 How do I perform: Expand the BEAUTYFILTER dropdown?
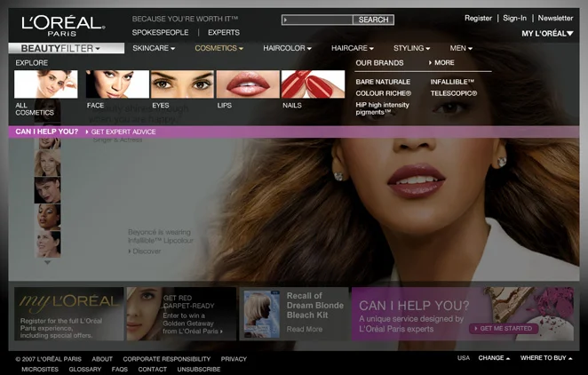click(x=67, y=48)
